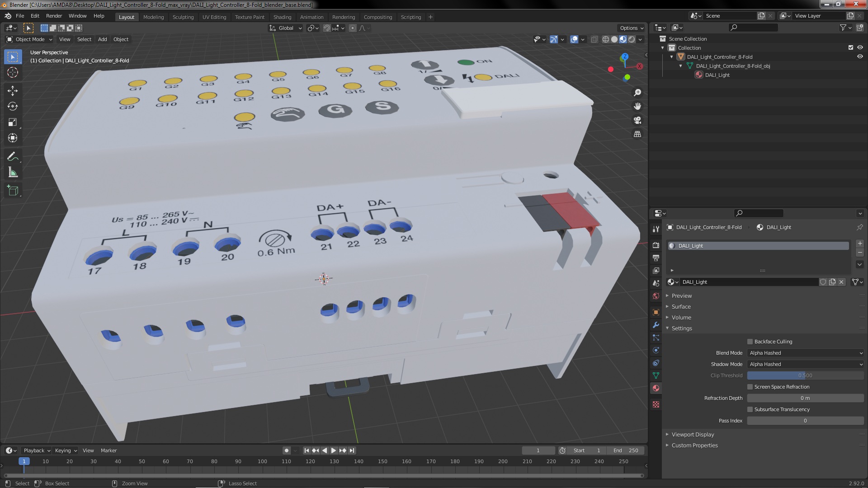This screenshot has width=868, height=488.
Task: Open the Keying popover in timeline
Action: (x=66, y=450)
